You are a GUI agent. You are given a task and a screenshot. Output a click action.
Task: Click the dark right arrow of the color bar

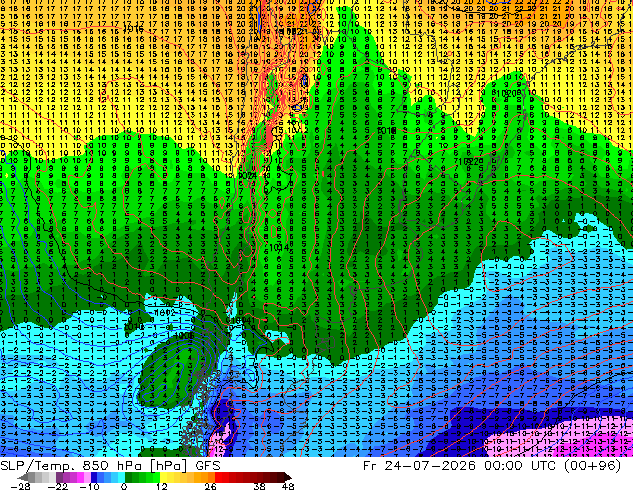[287, 477]
